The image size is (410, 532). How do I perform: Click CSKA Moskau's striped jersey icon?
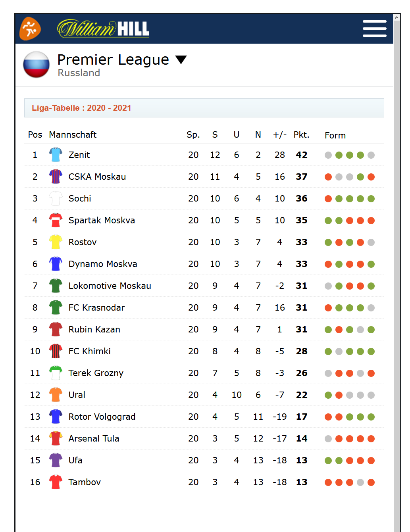point(56,177)
